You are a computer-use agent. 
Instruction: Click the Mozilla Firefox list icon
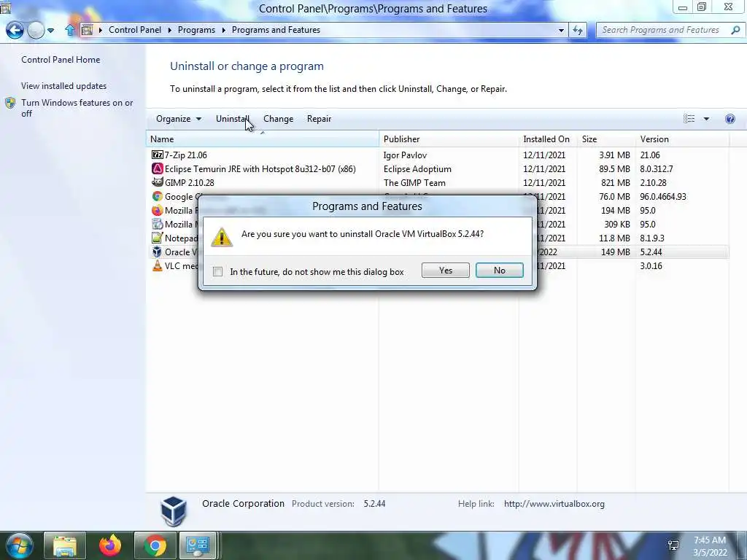click(x=158, y=210)
